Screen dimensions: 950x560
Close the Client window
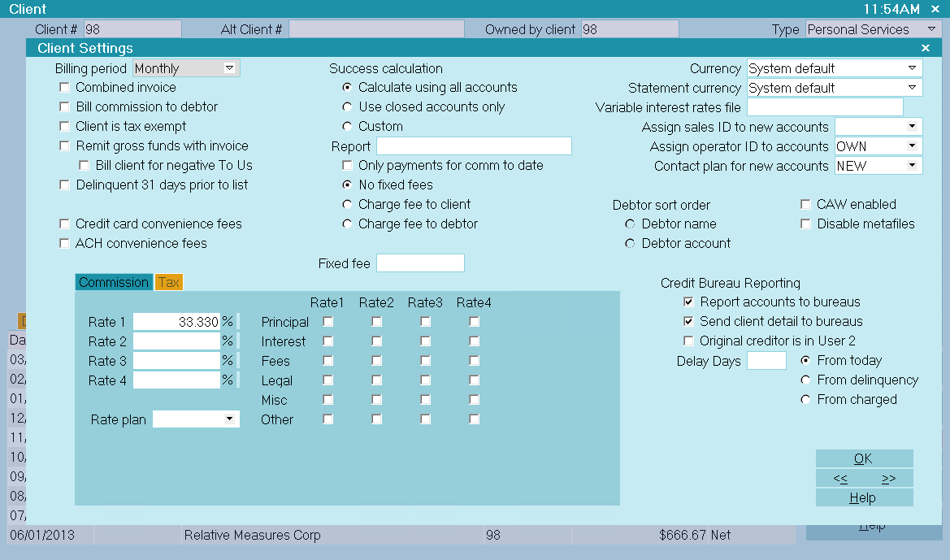935,9
